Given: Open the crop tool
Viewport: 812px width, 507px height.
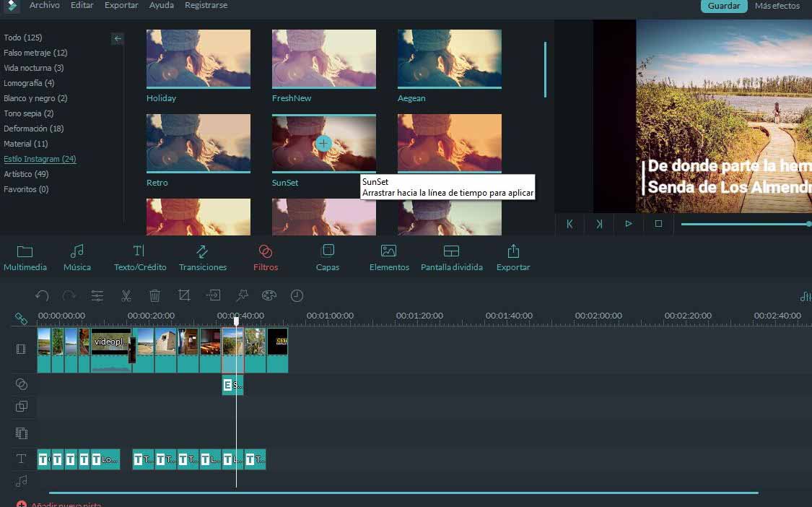Looking at the screenshot, I should (184, 295).
